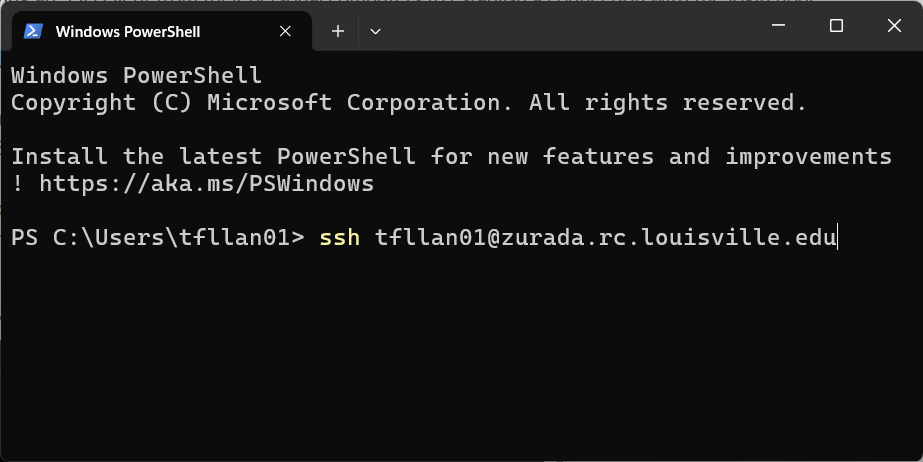Expand the new tab profile dropdown chevron
Image resolution: width=923 pixels, height=462 pixels.
375,31
